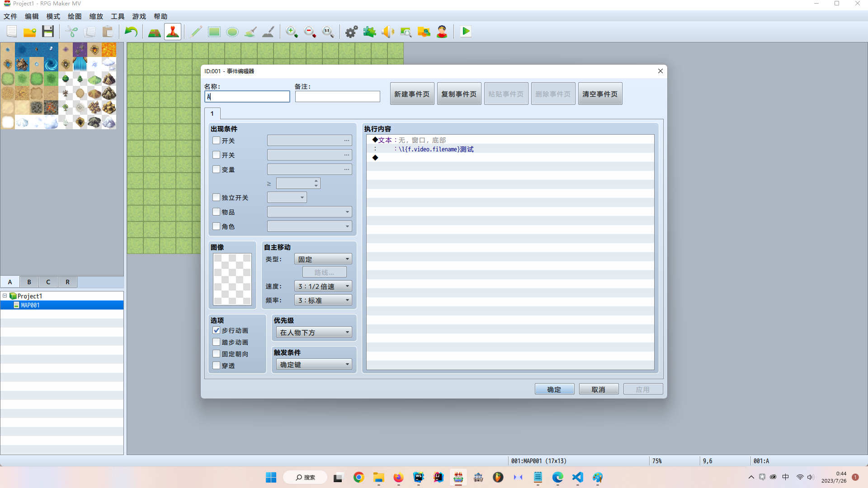Select the Shadow Pen tool

pyautogui.click(x=269, y=32)
